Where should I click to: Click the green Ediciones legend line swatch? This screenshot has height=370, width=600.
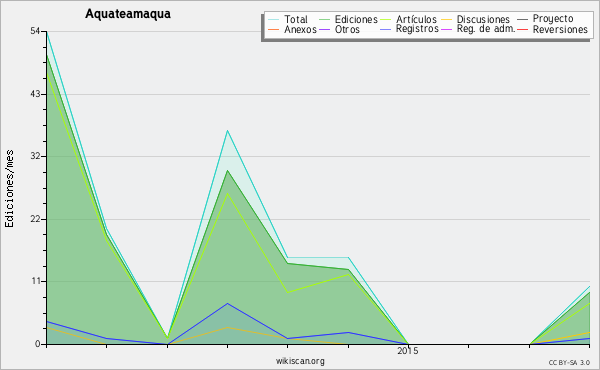coord(324,20)
